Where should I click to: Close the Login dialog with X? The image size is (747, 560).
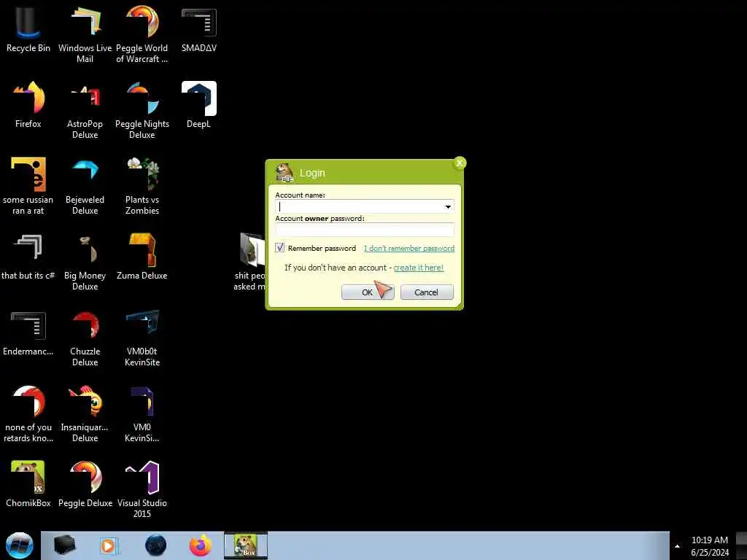pyautogui.click(x=460, y=163)
